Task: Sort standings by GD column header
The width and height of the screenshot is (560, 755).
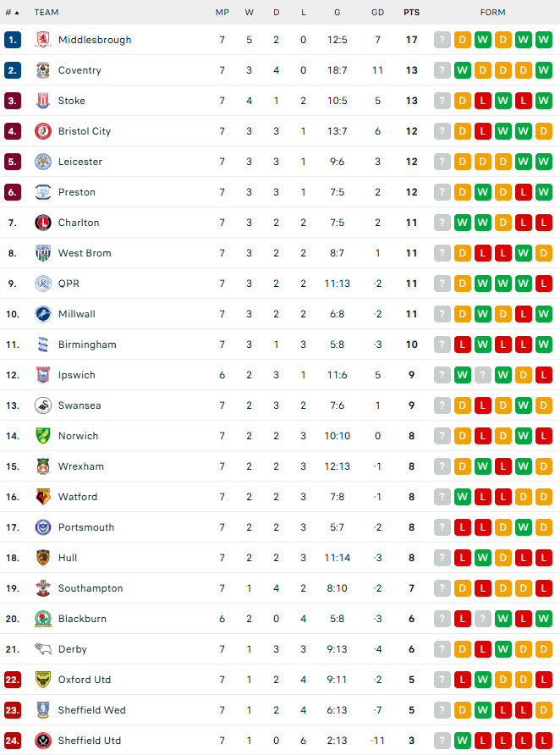Action: 377,13
